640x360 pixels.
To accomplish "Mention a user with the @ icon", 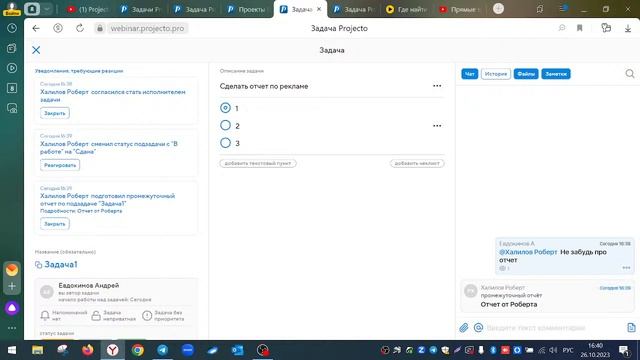I will (478, 327).
